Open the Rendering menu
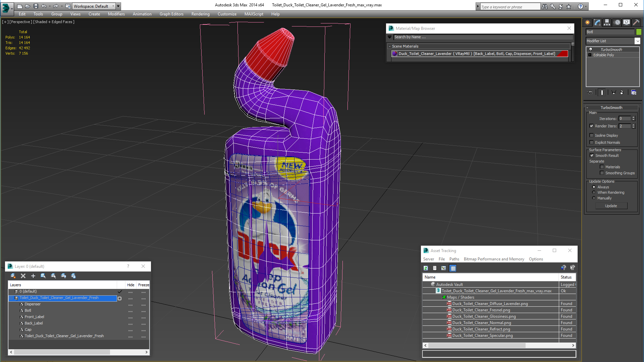 coord(201,14)
